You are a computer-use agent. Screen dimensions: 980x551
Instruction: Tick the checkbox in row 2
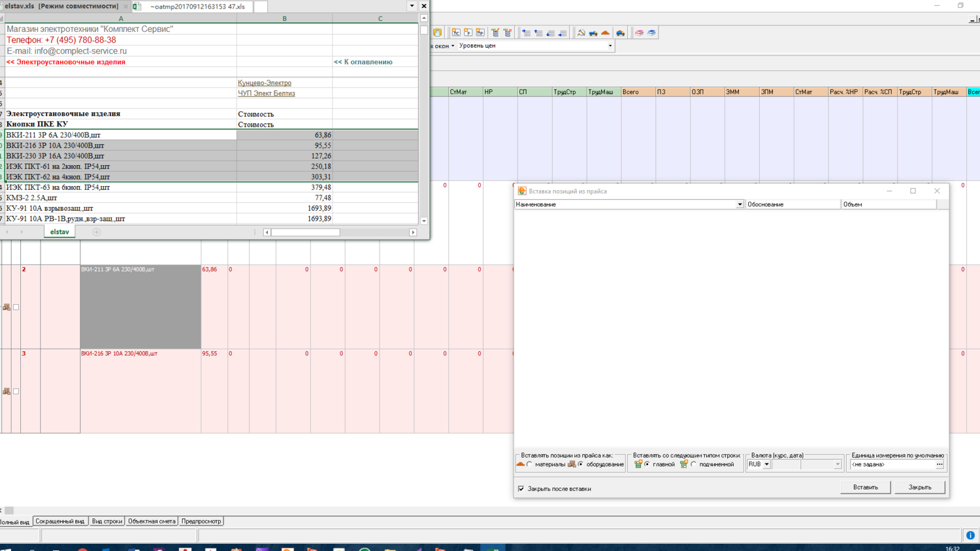click(x=16, y=307)
